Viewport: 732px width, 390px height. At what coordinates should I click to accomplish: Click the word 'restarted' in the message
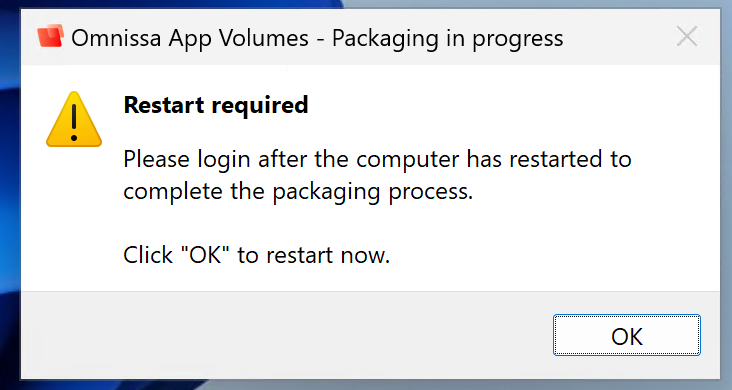point(556,159)
